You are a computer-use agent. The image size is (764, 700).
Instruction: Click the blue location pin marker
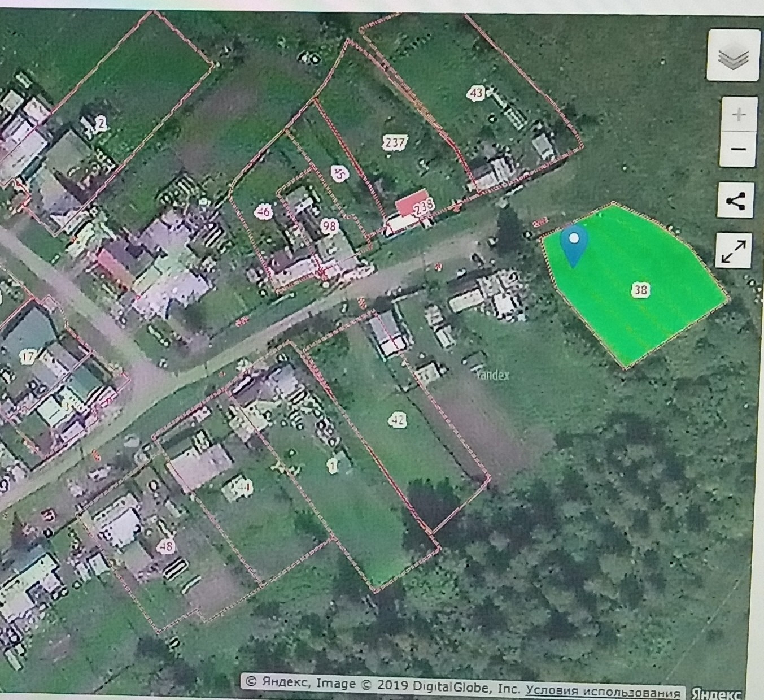coord(574,247)
